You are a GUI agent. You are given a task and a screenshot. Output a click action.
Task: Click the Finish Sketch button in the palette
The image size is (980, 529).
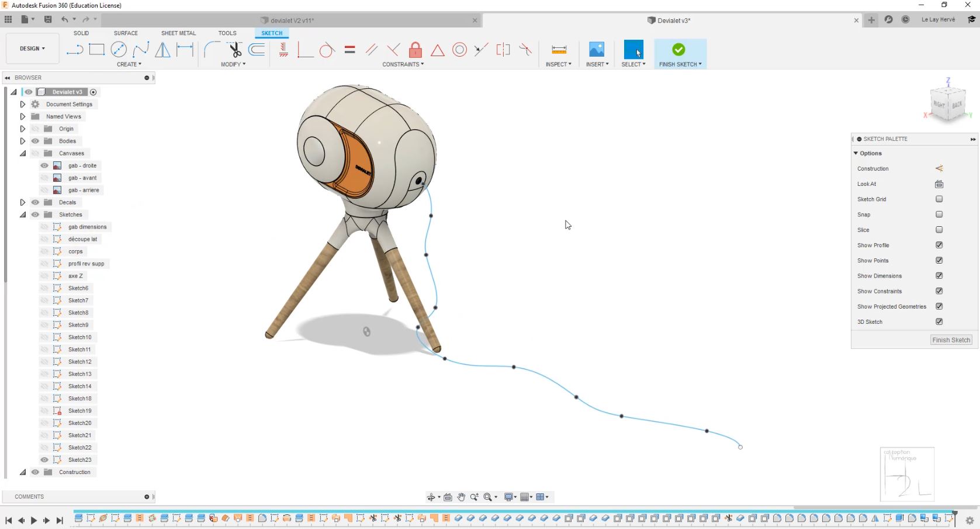coord(951,340)
